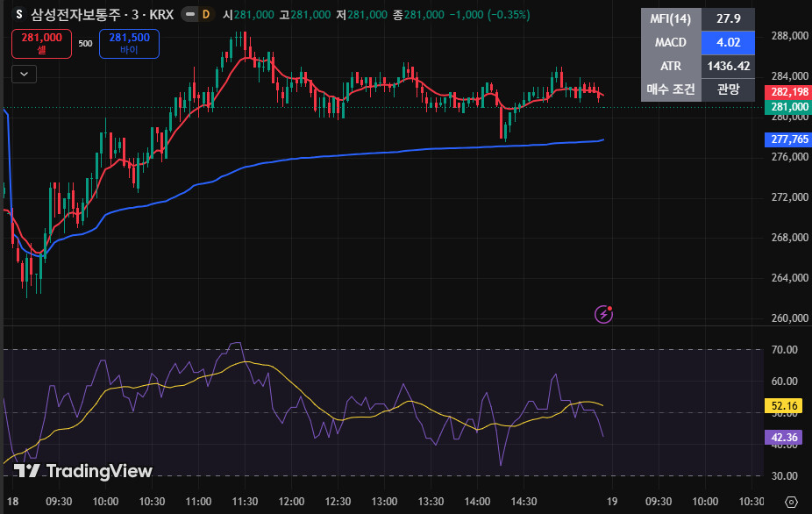Click the MACD table label
Screen dimensions: 812x514
coord(671,42)
